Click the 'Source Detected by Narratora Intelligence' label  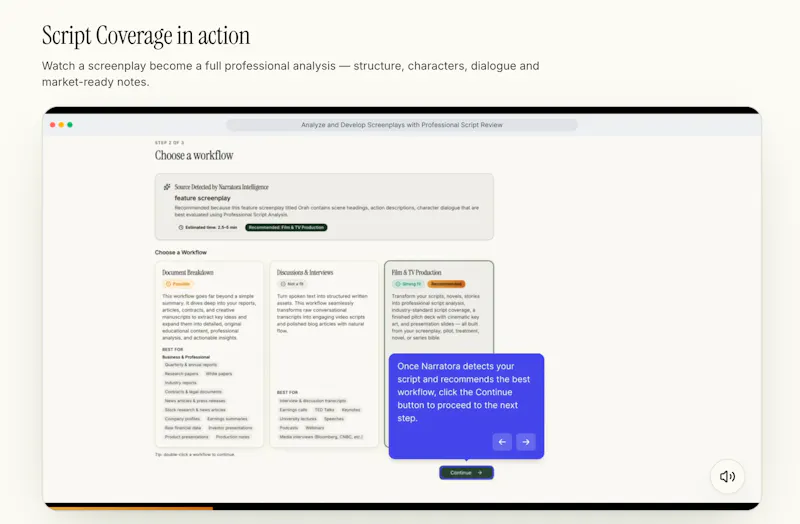point(221,187)
